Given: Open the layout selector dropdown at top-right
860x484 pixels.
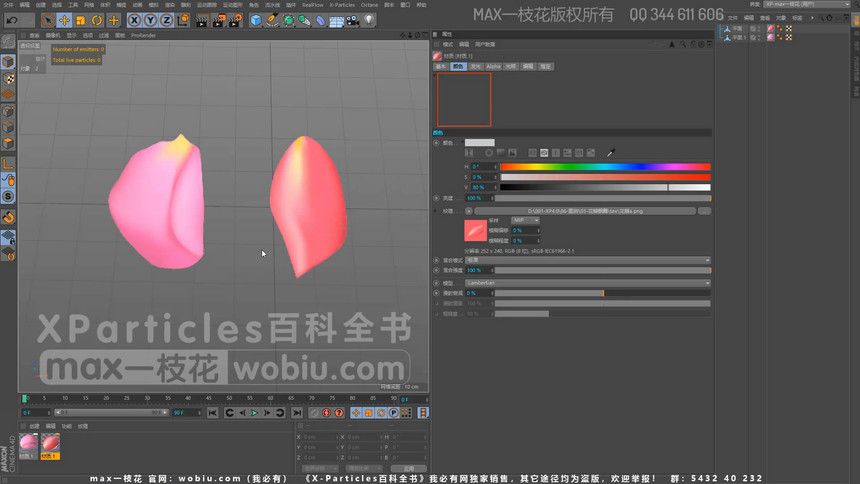Looking at the screenshot, I should (x=807, y=4).
